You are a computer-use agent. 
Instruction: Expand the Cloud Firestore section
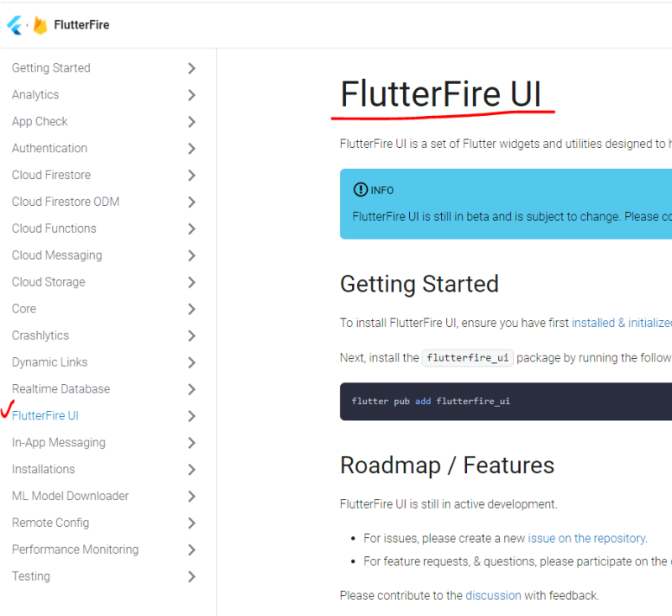[192, 175]
